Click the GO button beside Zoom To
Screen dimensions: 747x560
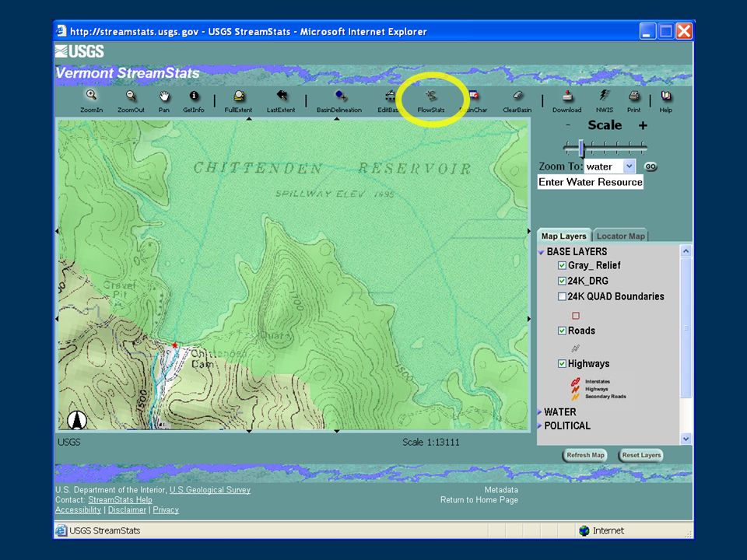(651, 166)
